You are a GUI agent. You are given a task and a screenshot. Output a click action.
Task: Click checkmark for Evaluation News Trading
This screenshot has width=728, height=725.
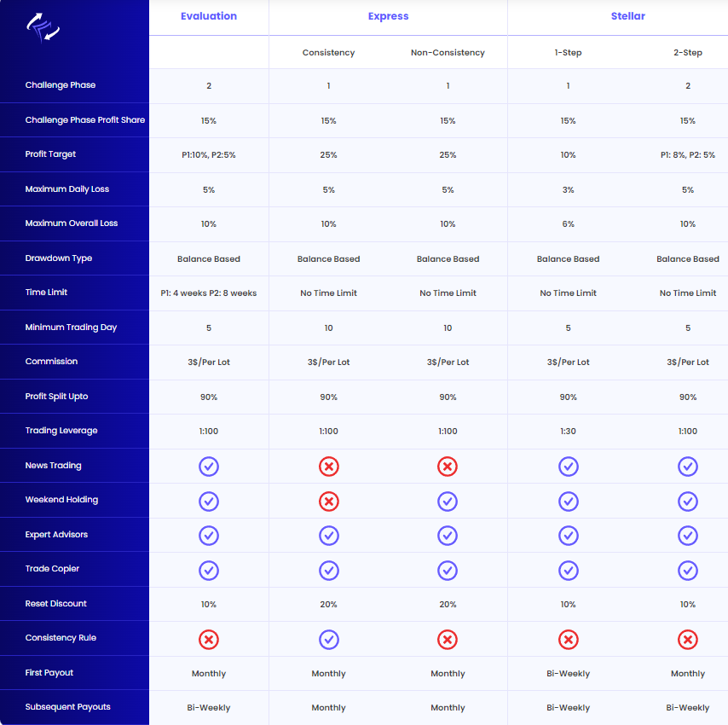[x=209, y=467]
